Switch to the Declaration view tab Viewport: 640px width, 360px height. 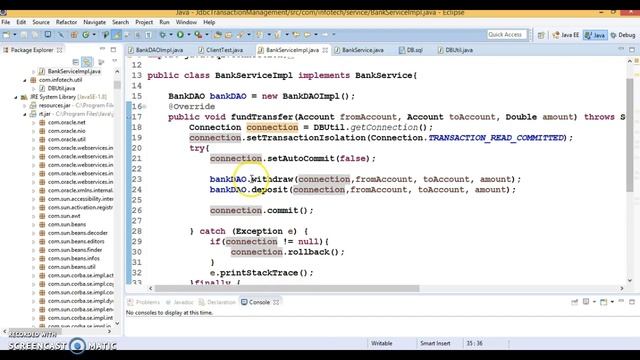218,302
